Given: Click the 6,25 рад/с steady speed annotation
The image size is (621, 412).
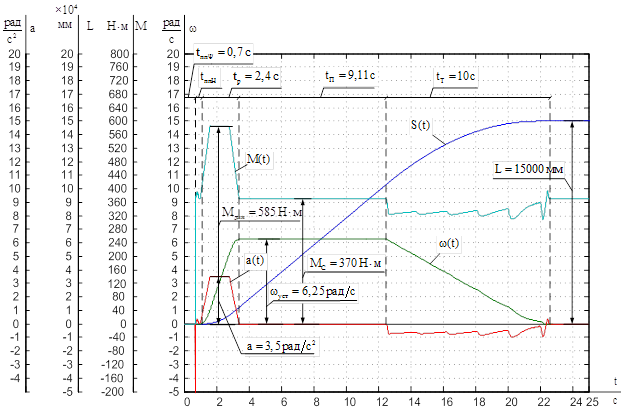Looking at the screenshot, I should point(313,291).
